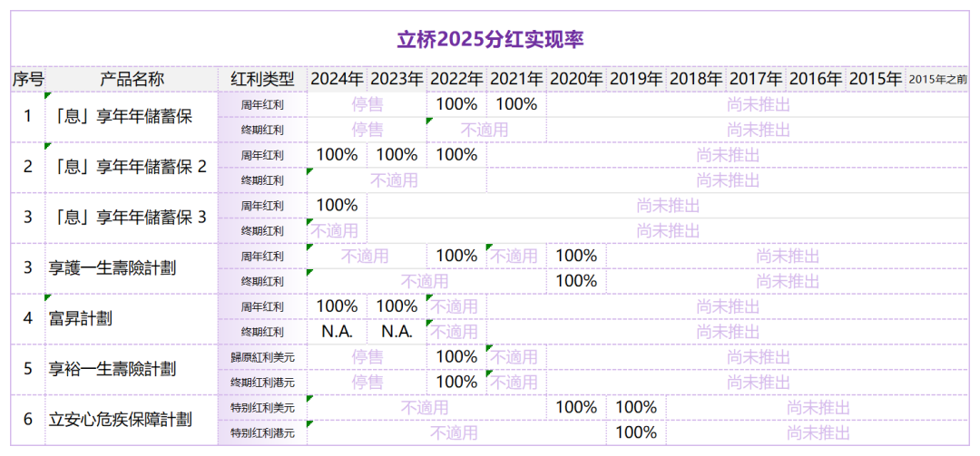
Task: Click serial number 2 cell
Action: pos(28,168)
